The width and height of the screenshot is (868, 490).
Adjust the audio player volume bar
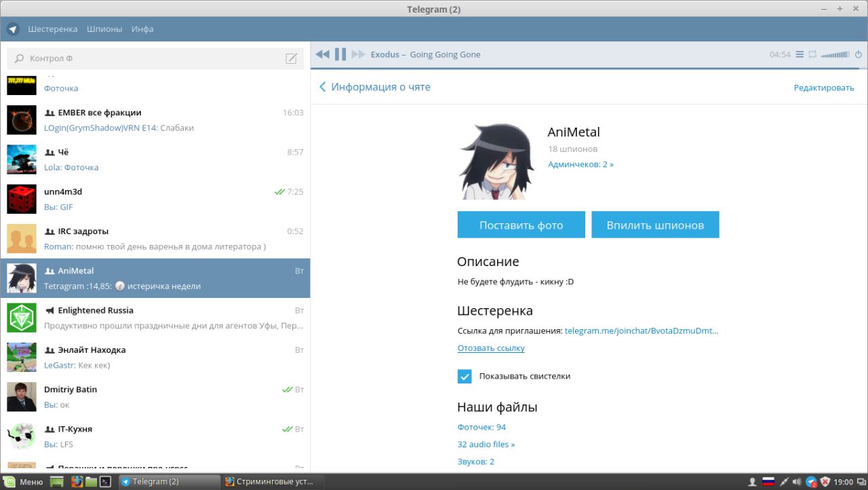point(835,55)
